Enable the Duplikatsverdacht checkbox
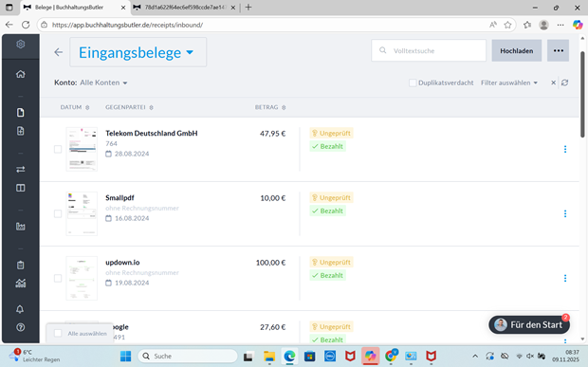588x367 pixels. (x=413, y=83)
